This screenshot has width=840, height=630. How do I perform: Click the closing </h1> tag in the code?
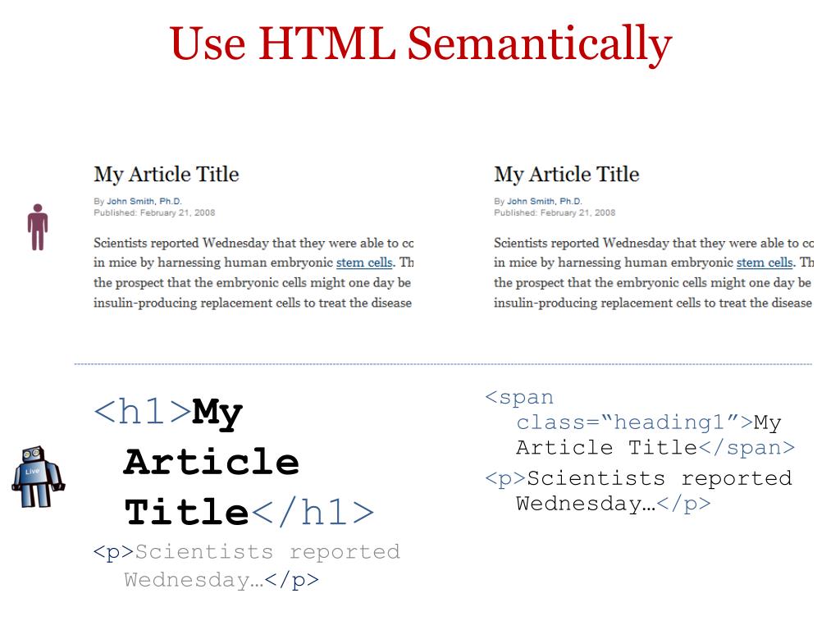coord(313,513)
